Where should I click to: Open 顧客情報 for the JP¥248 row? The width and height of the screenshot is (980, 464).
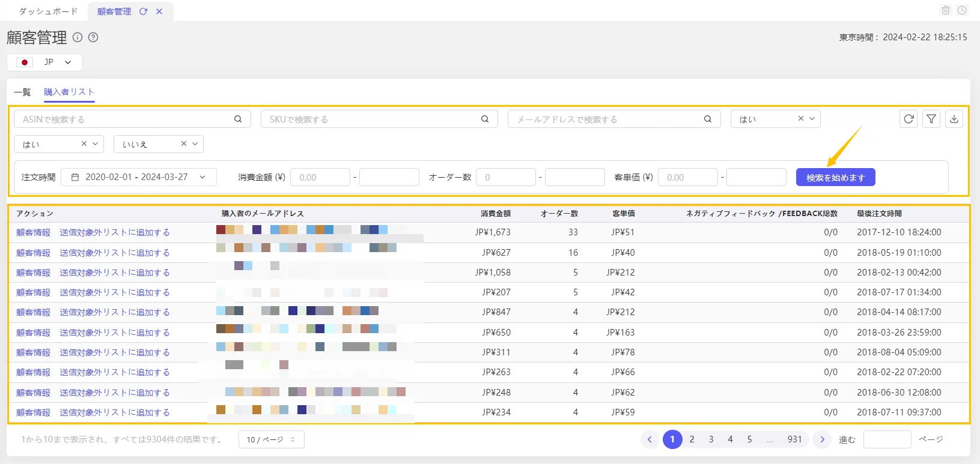pos(34,393)
